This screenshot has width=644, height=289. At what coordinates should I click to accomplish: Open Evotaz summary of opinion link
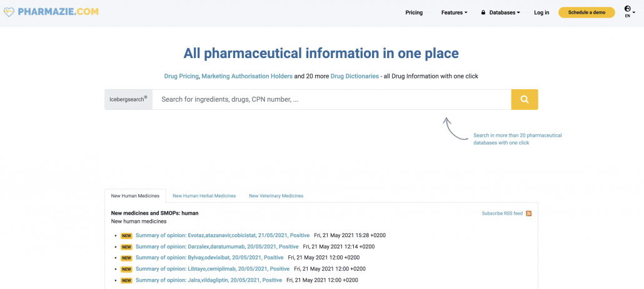(x=222, y=236)
